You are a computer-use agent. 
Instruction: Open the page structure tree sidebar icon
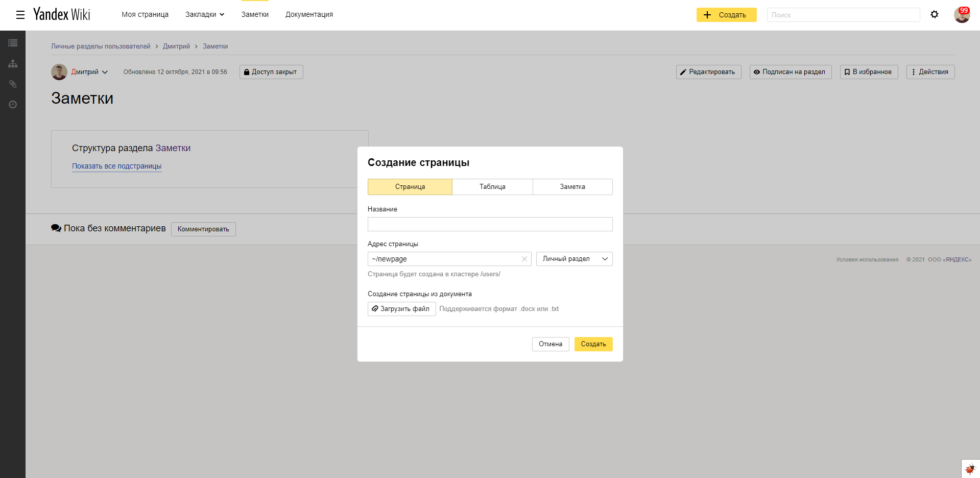point(13,64)
